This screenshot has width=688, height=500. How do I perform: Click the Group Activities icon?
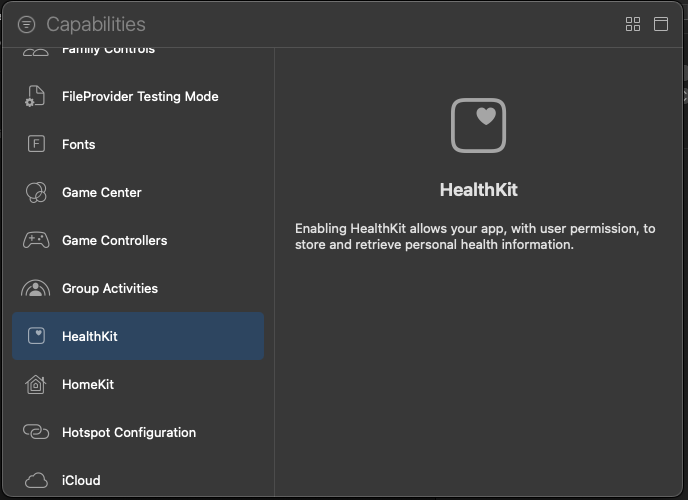click(36, 289)
